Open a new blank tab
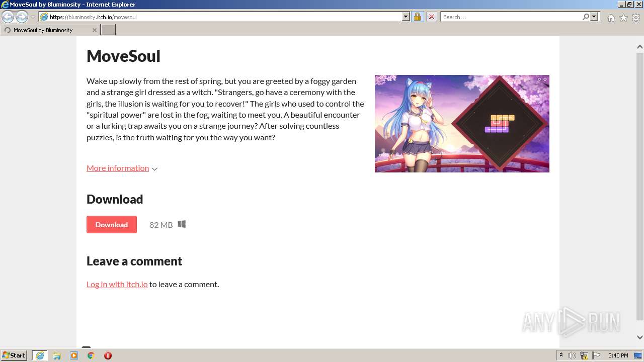644x362 pixels. click(108, 30)
